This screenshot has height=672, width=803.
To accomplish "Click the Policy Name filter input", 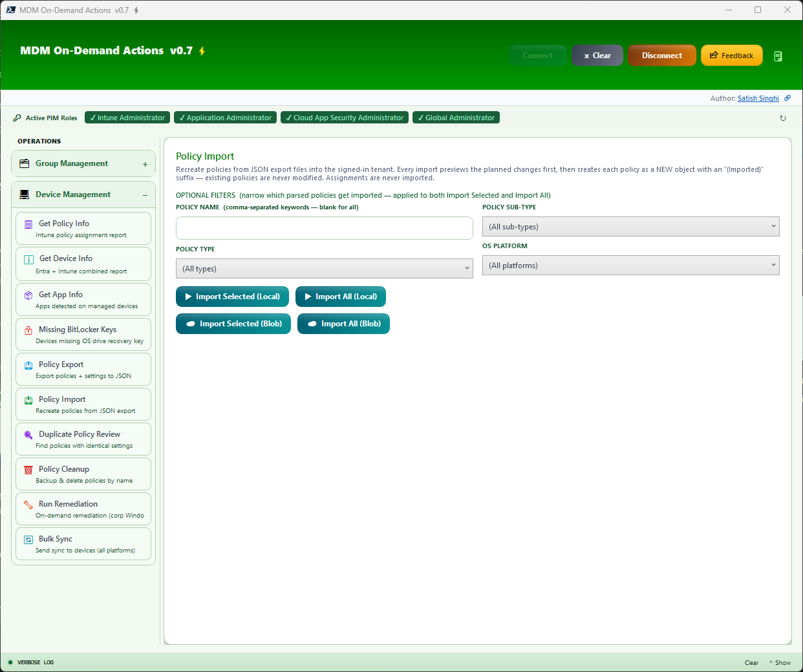I will click(324, 228).
